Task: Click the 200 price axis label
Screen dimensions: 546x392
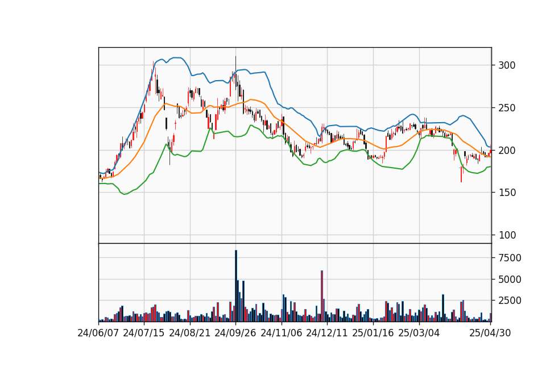Action: point(507,150)
